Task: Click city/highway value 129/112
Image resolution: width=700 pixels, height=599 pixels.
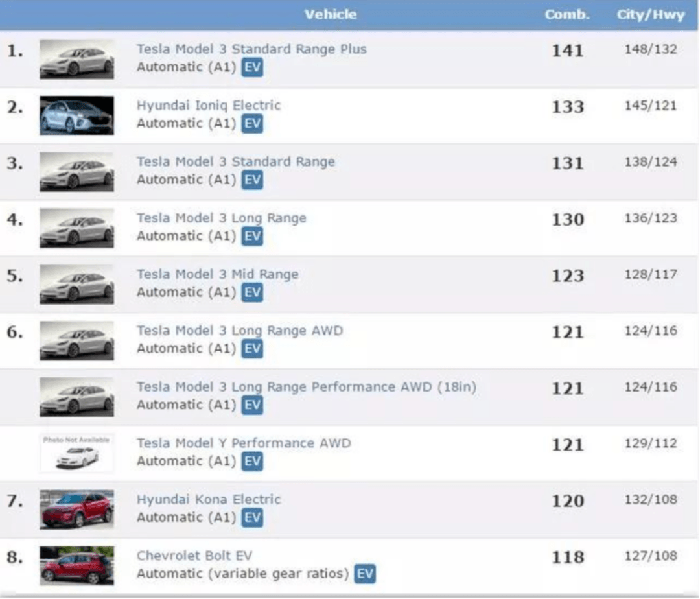Action: (651, 443)
